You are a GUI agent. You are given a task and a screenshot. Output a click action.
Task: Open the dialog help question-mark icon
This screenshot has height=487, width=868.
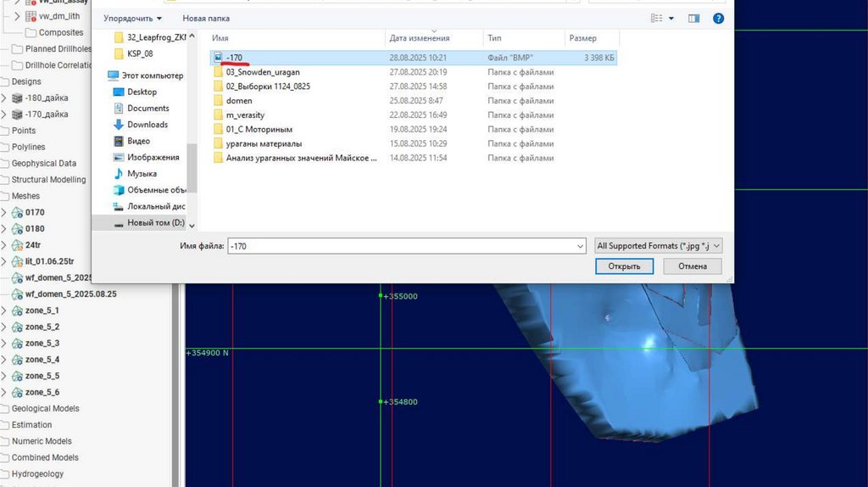coord(720,18)
